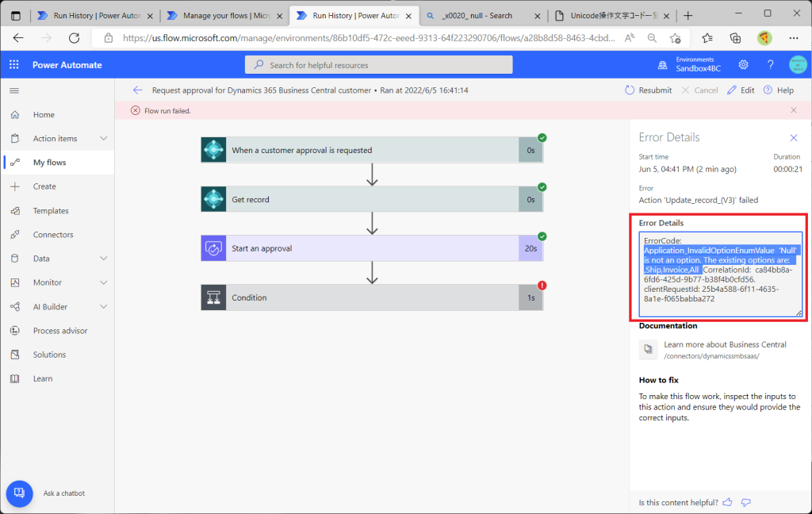812x514 pixels.
Task: Switch to first Run History tab
Action: [x=95, y=16]
